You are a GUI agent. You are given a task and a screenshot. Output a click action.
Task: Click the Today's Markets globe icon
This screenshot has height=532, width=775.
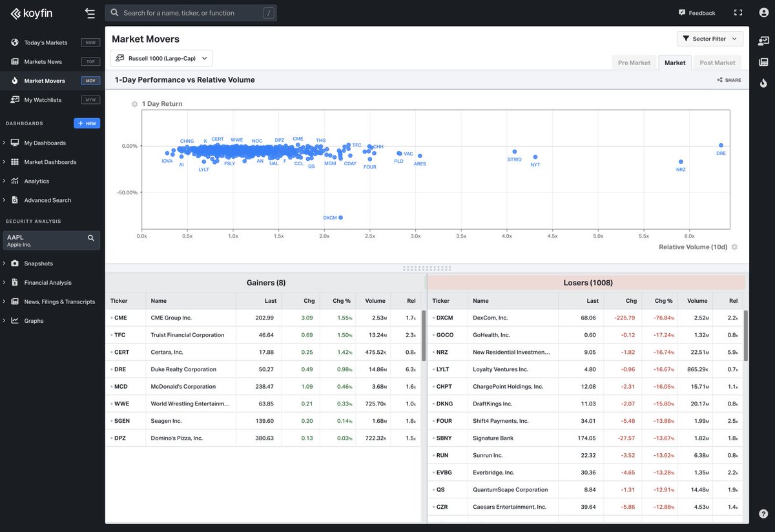coord(14,43)
